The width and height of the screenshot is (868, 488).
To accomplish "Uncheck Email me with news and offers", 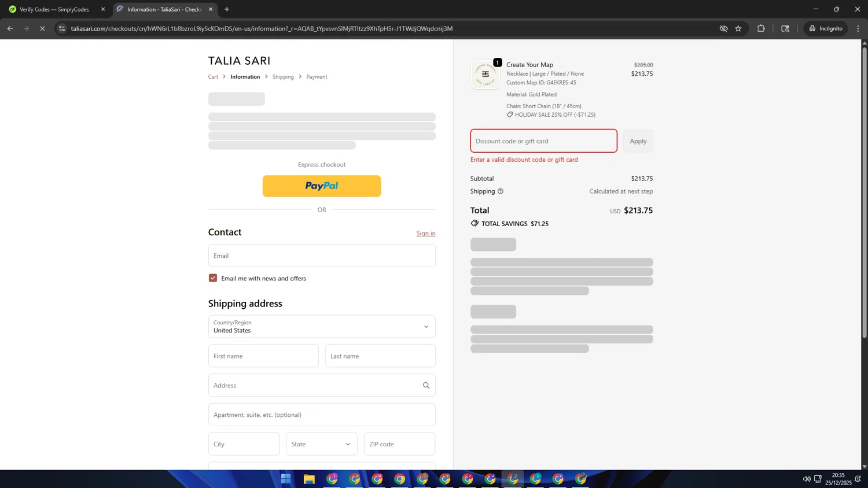I will [x=213, y=278].
